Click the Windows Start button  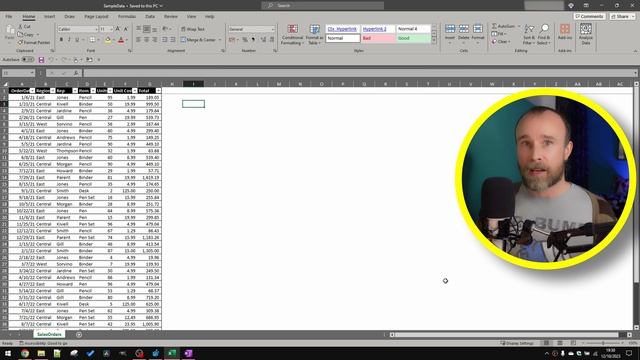pyautogui.click(x=8, y=353)
